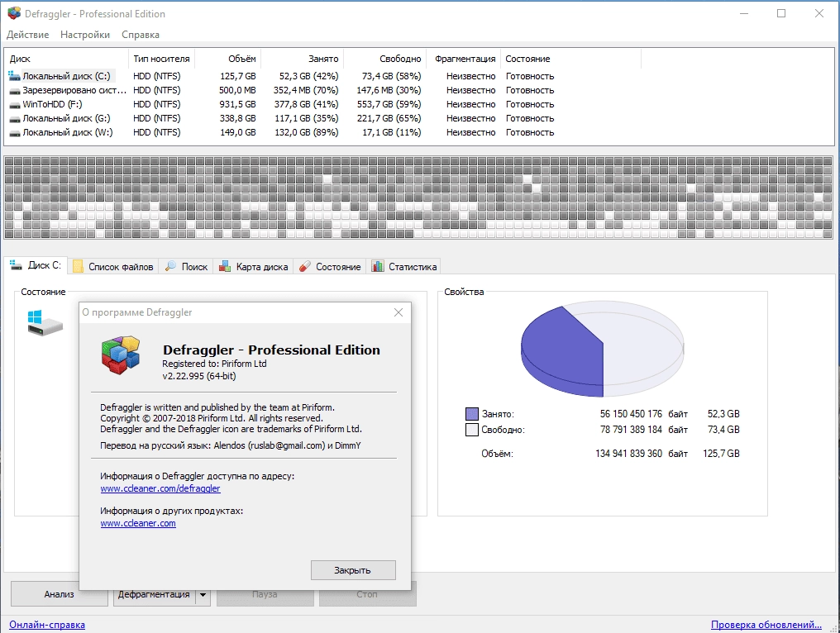Switch to the Список файлов tab
The width and height of the screenshot is (840, 633).
(113, 266)
